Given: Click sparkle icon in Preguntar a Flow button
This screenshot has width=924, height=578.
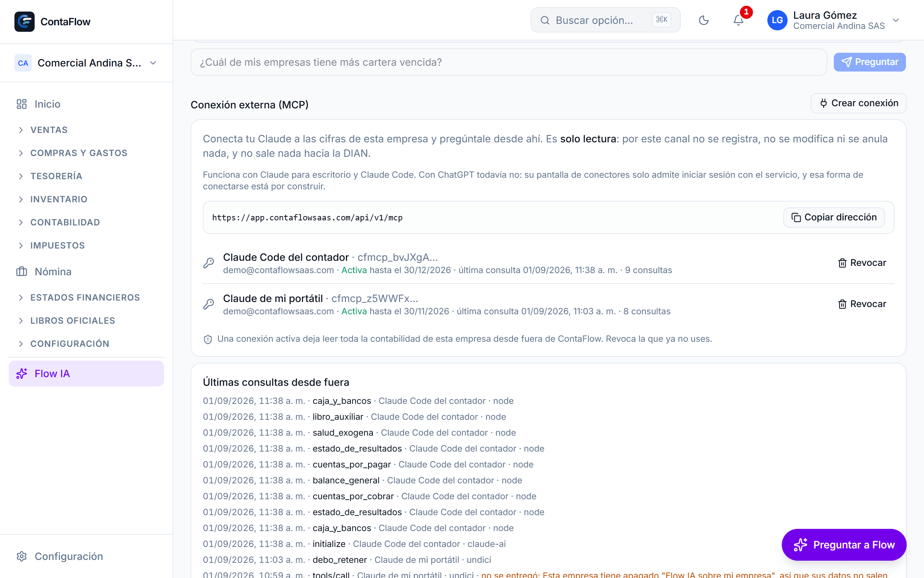Looking at the screenshot, I should click(x=801, y=545).
